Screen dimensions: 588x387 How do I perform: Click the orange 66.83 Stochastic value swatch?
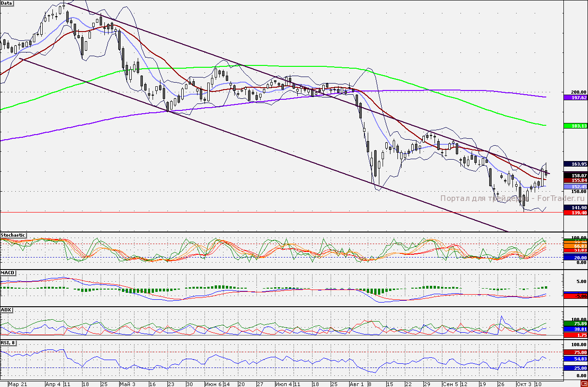(575, 246)
